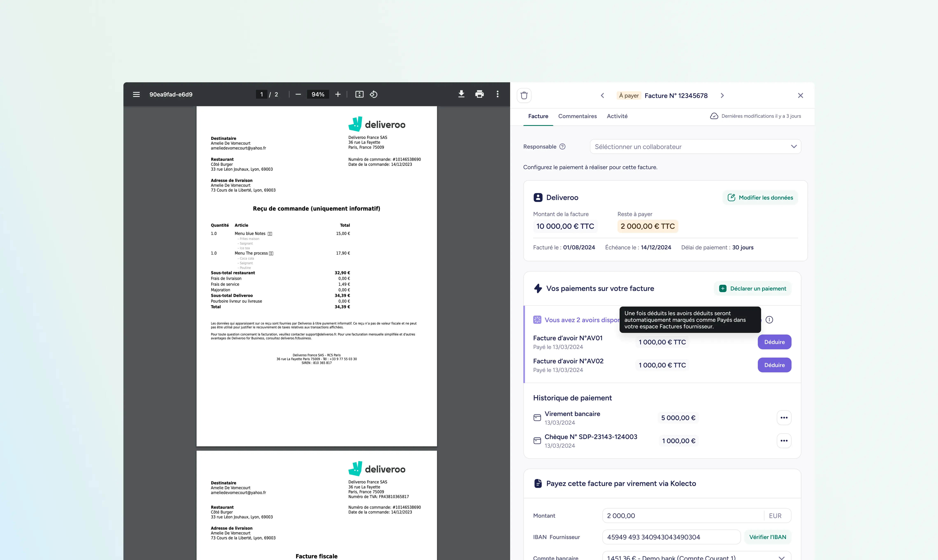The width and height of the screenshot is (938, 560).
Task: Edit the PDF page number field
Action: pos(261,94)
